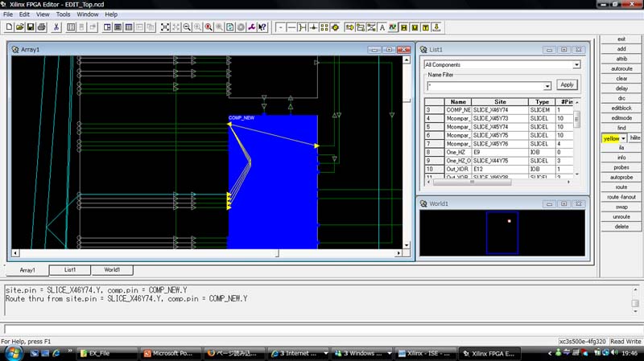
Task: Click the autoroute button
Action: (621, 69)
